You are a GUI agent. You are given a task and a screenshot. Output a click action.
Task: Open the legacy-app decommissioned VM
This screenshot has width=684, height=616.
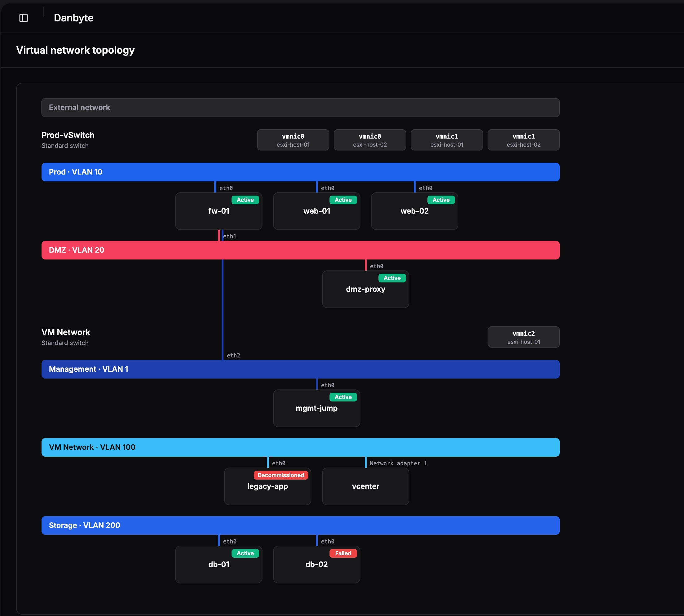(267, 487)
